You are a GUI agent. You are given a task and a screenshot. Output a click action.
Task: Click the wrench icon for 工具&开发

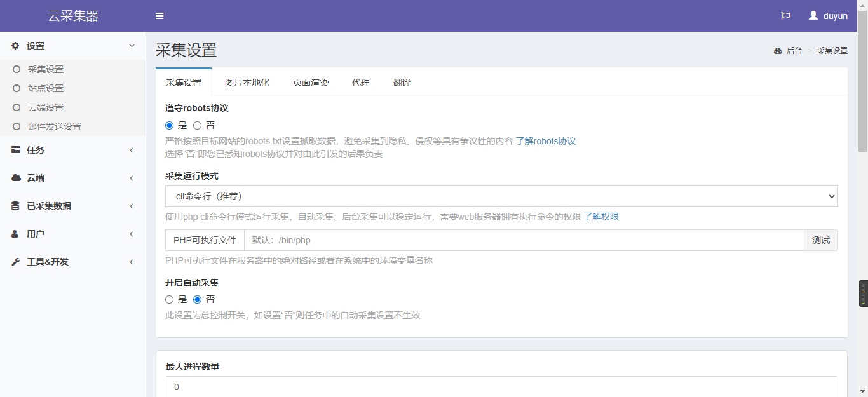[x=16, y=262]
